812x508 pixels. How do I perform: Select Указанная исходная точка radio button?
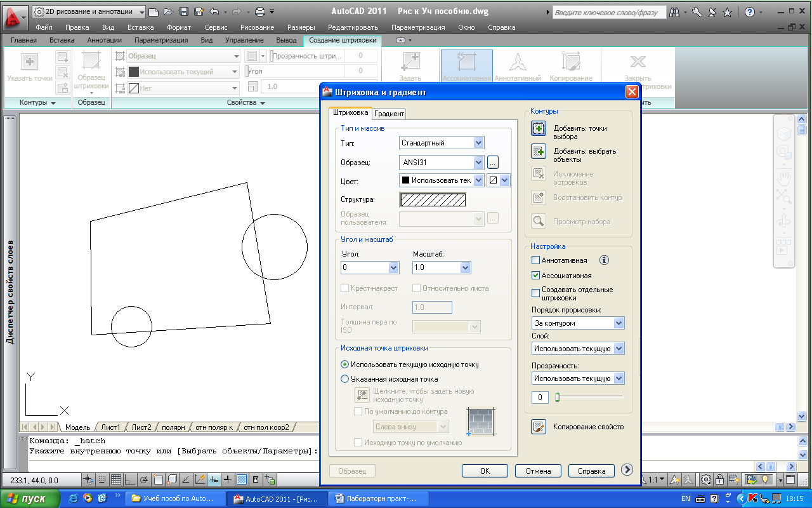click(x=345, y=379)
